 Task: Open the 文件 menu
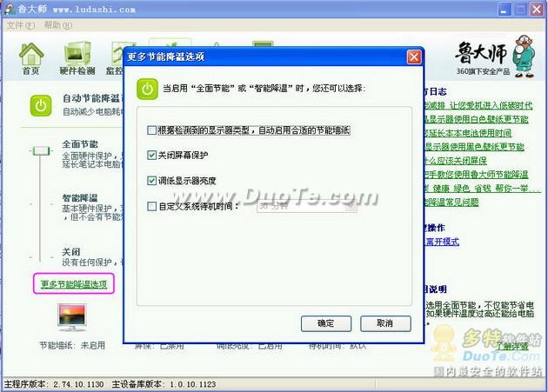pos(21,25)
